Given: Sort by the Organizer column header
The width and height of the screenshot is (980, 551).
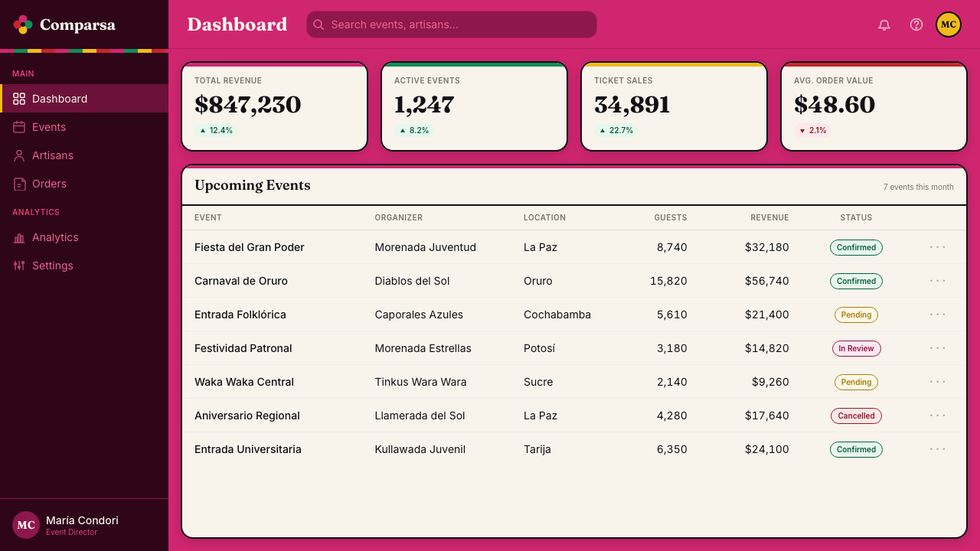Looking at the screenshot, I should (x=399, y=218).
